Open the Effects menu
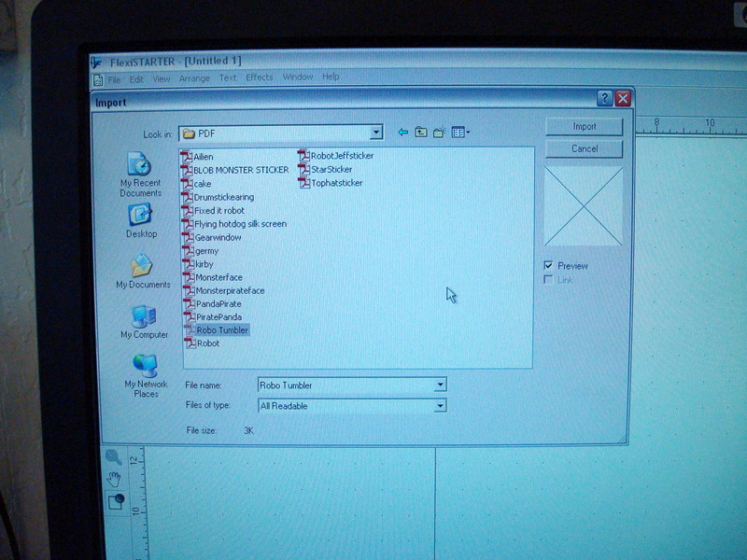 pos(260,77)
